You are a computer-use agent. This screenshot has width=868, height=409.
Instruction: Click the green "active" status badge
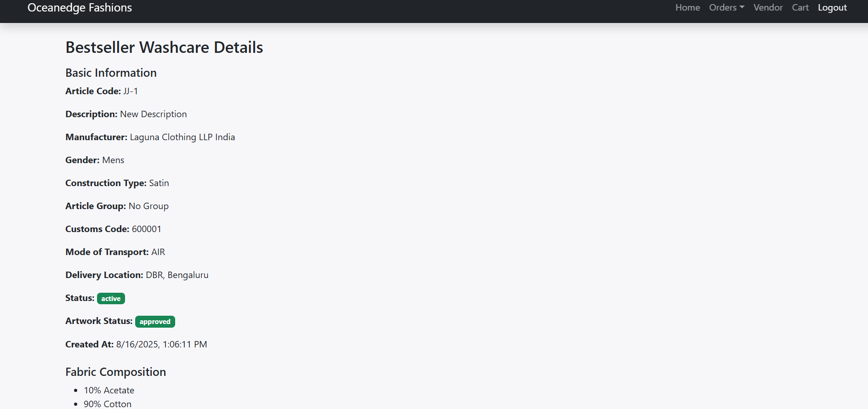[x=111, y=299]
